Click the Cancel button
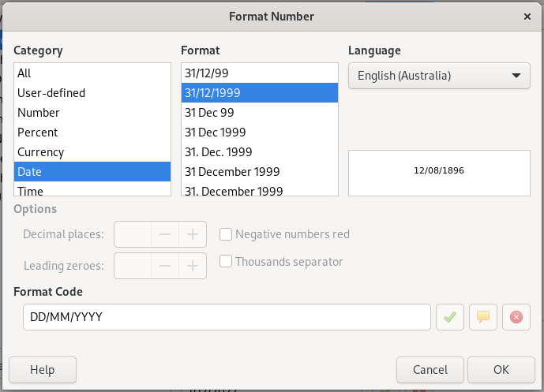The height and width of the screenshot is (392, 544). 430,369
